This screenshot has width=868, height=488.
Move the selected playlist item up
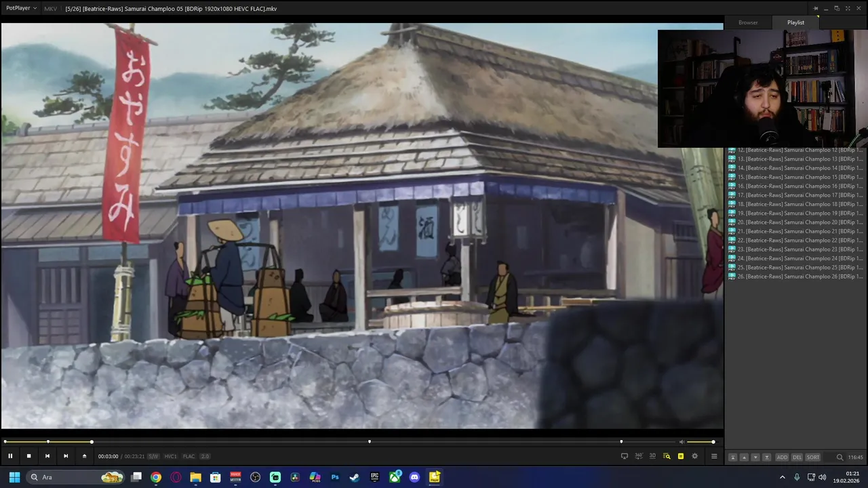[744, 457]
